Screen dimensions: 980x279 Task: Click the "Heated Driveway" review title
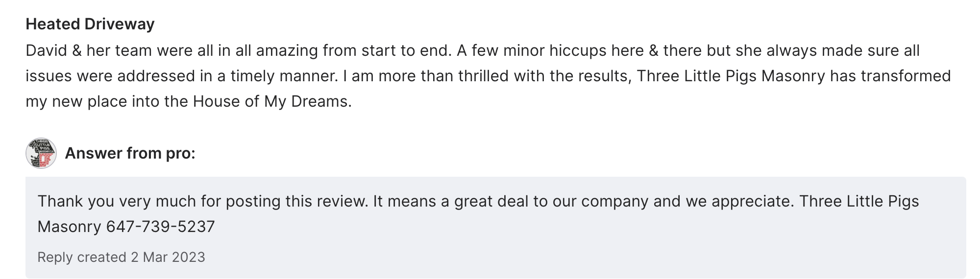tap(90, 24)
